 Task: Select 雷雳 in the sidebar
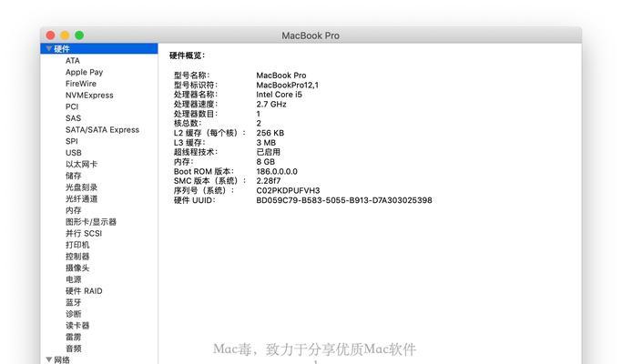[74, 337]
